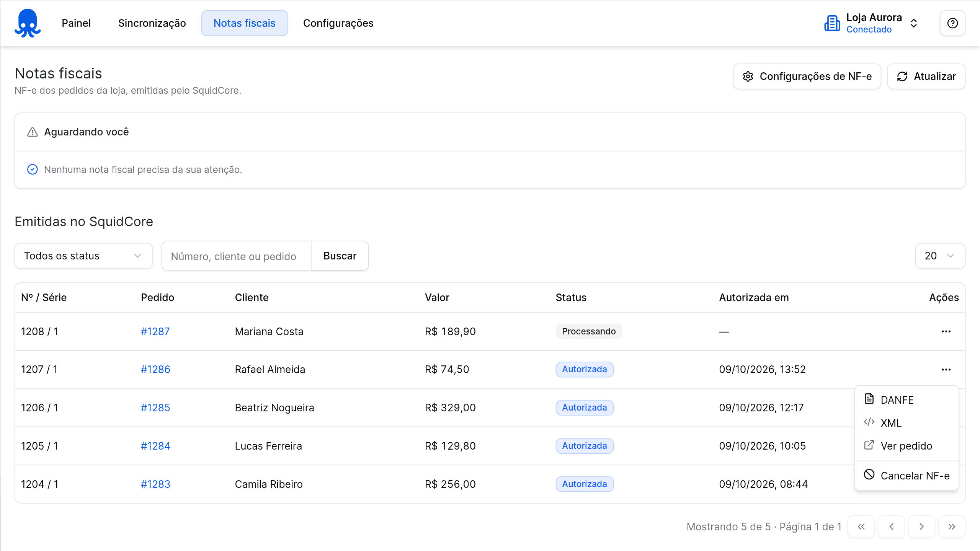Screen dimensions: 980x551
Task: Choose DANFE from the actions menu
Action: point(906,400)
